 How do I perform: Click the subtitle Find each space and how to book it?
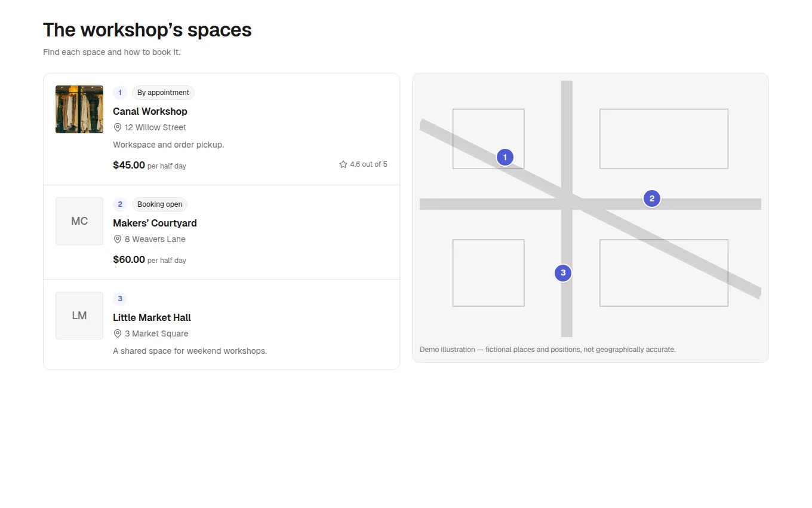pyautogui.click(x=112, y=52)
